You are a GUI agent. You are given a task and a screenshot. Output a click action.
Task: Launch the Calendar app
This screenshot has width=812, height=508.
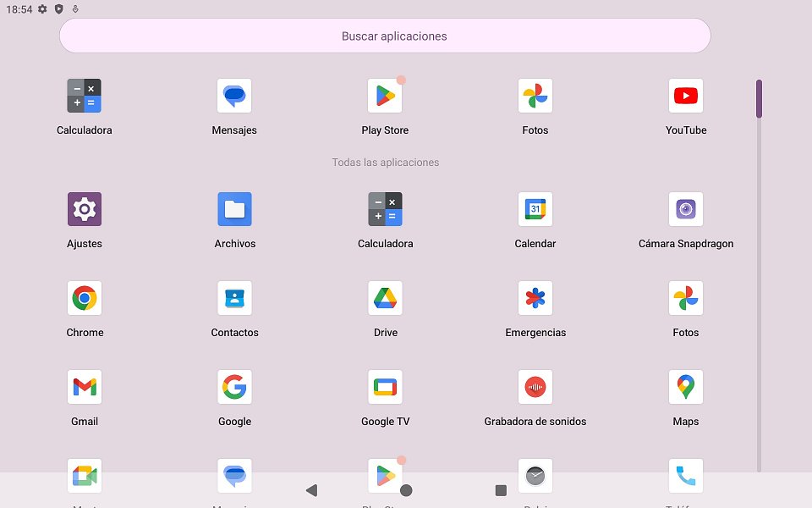click(x=535, y=209)
